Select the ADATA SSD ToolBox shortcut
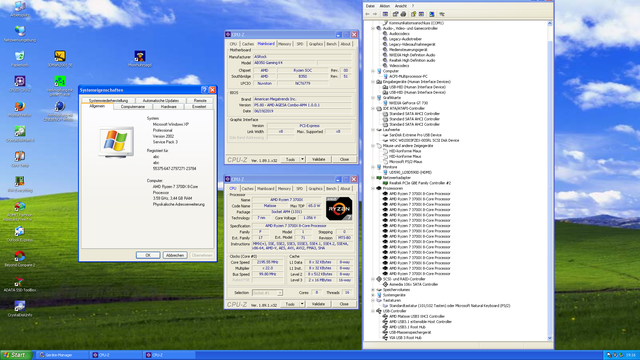The height and width of the screenshot is (360, 640). [x=20, y=284]
